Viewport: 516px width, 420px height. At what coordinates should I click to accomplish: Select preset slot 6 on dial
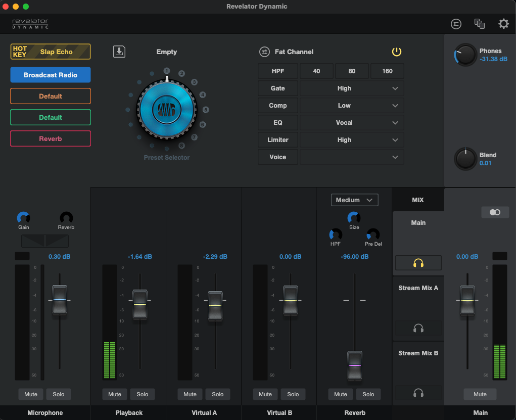pos(203,124)
